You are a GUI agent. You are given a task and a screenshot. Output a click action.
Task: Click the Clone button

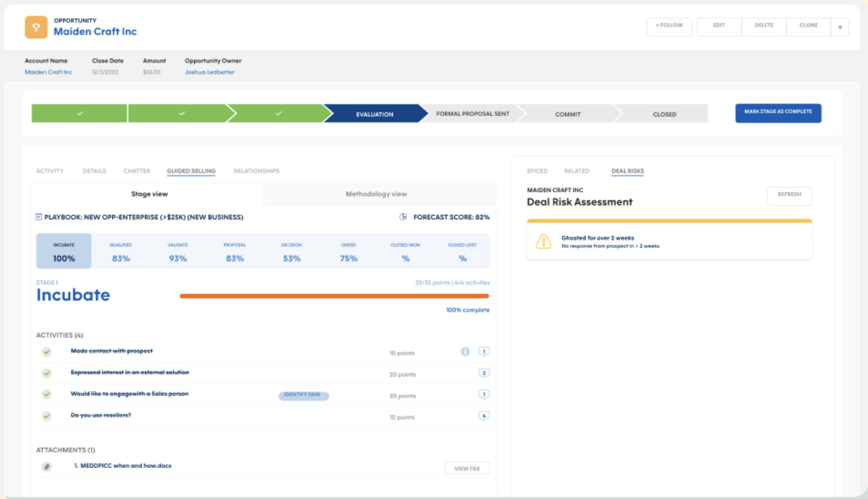click(809, 27)
